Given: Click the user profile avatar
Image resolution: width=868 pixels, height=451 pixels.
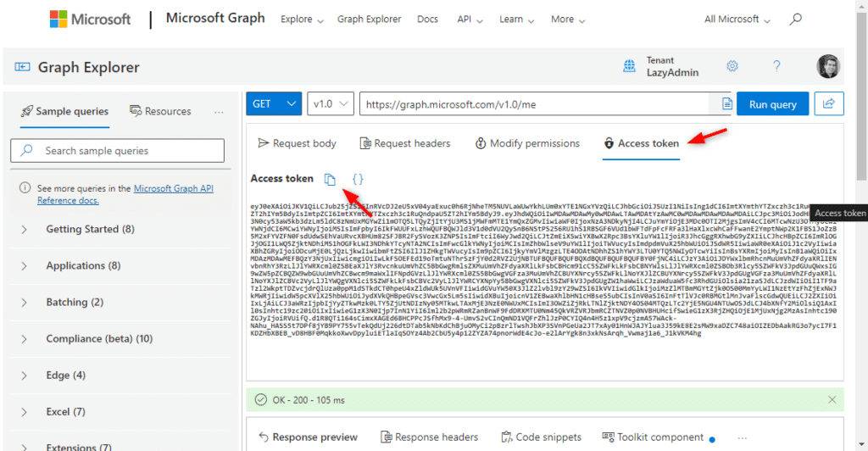Looking at the screenshot, I should tap(828, 66).
